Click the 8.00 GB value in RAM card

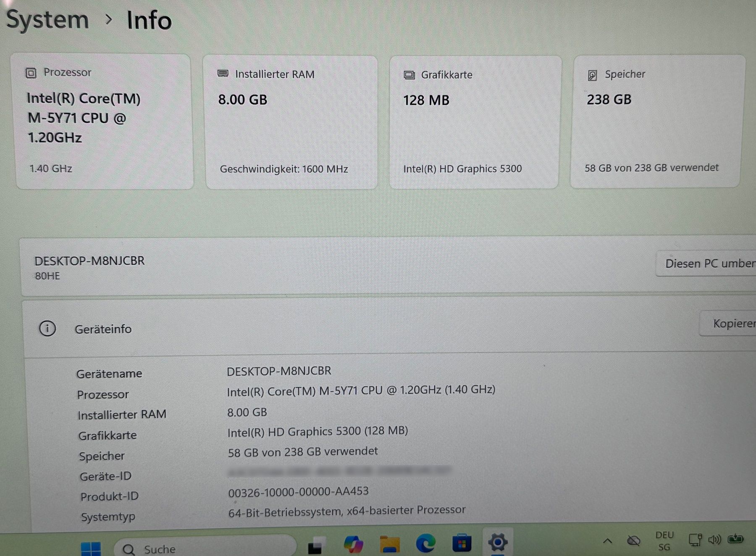tap(243, 100)
